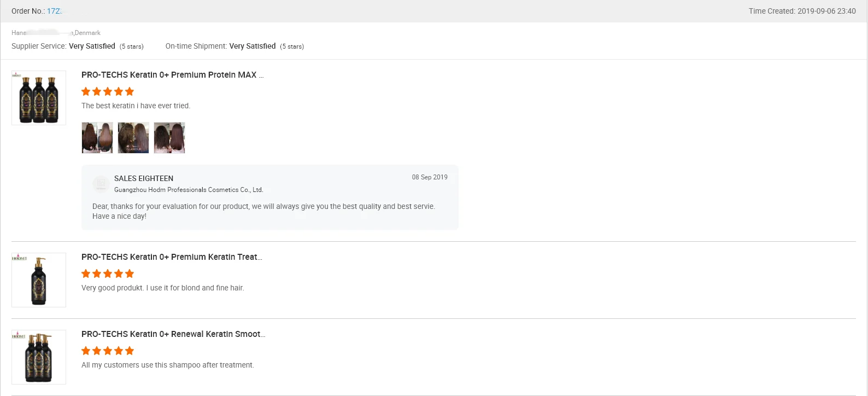Click the Premium Keratin Treat product thumbnail
Screen dimensions: 868x396
click(39, 280)
